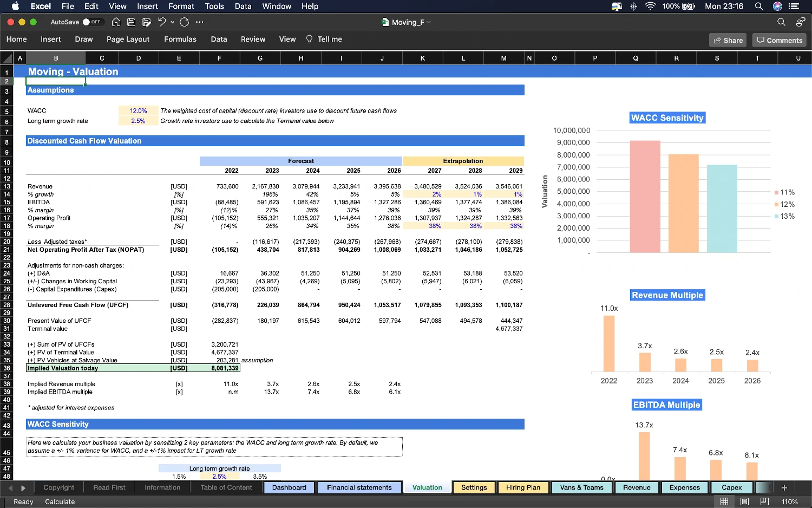
Task: Switch to the Copyright sheet tab
Action: tap(59, 487)
